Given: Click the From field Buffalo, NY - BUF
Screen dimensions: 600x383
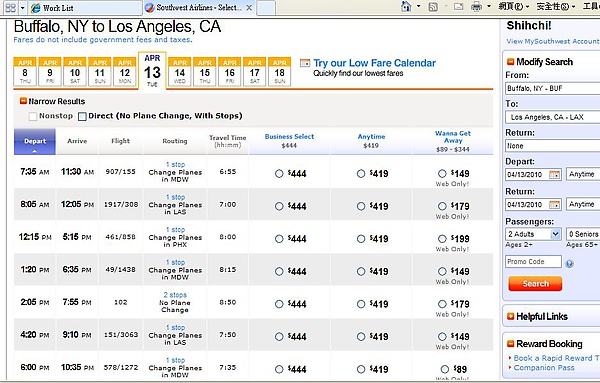Looking at the screenshot, I should click(x=553, y=88).
